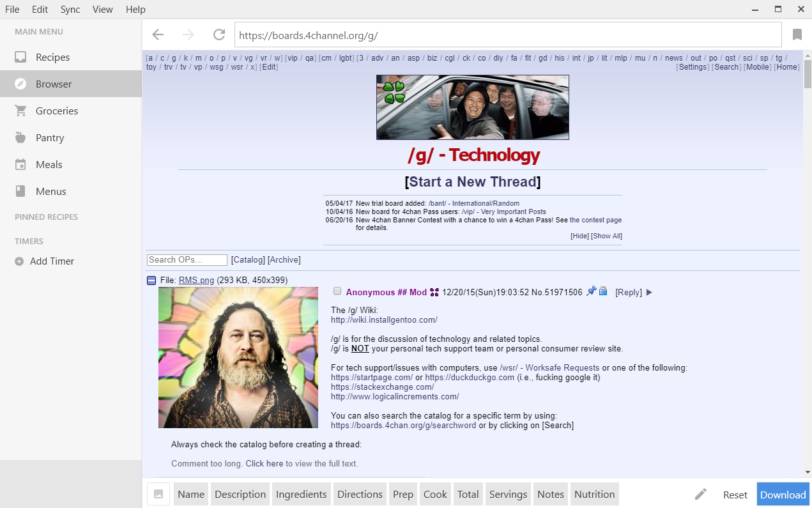Capture the Directions field

360,494
